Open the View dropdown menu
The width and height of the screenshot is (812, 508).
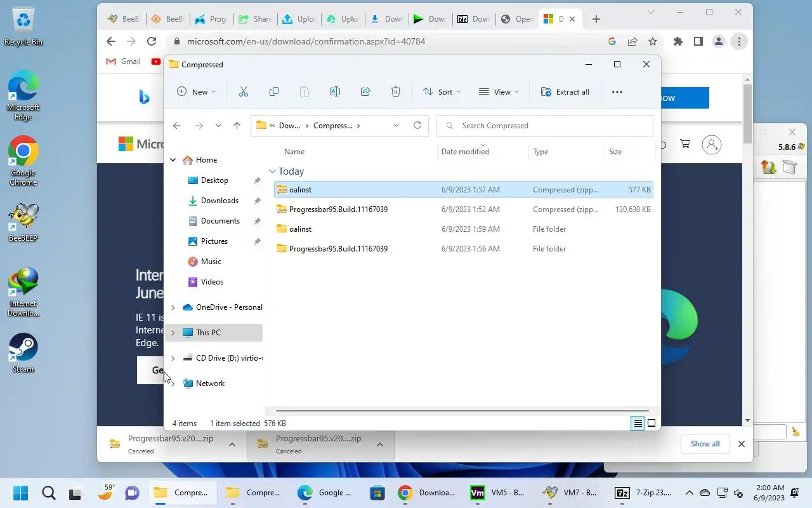click(499, 92)
